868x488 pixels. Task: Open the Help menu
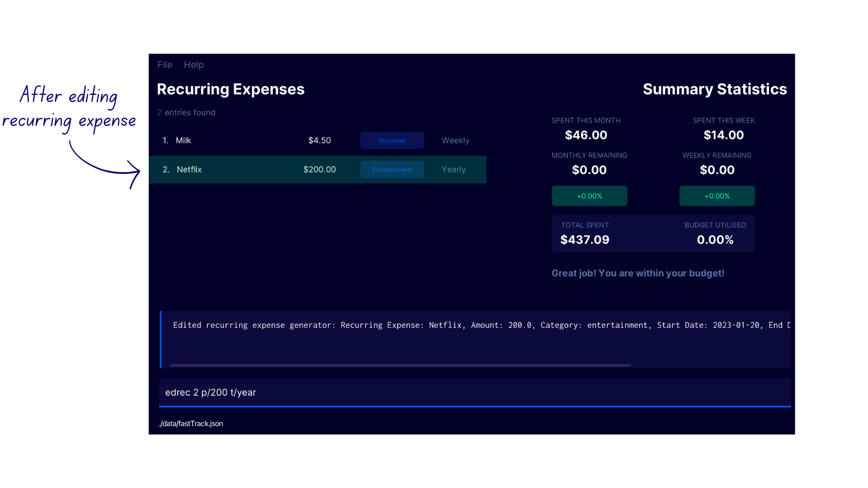pyautogui.click(x=193, y=65)
